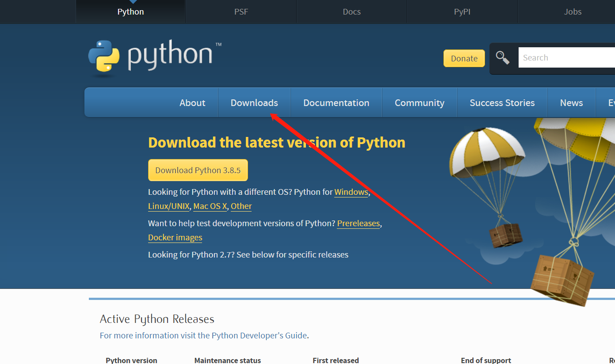Open the Downloads menu

(254, 102)
